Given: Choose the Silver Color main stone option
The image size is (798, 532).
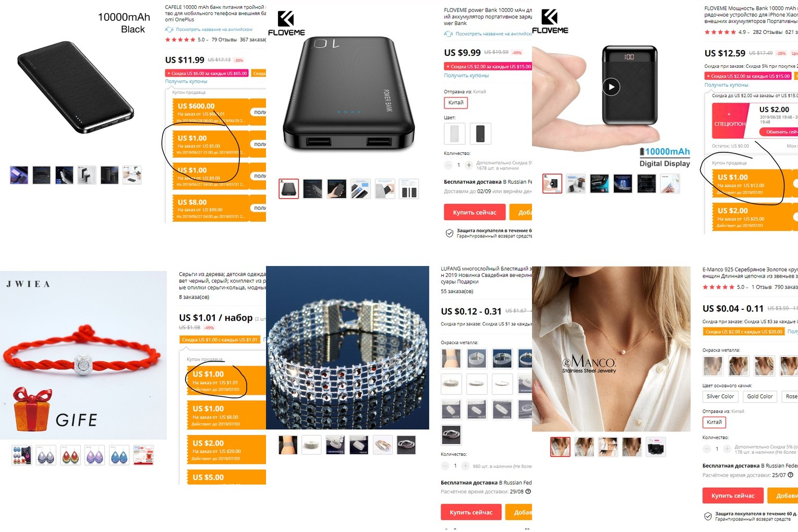Looking at the screenshot, I should pos(720,396).
